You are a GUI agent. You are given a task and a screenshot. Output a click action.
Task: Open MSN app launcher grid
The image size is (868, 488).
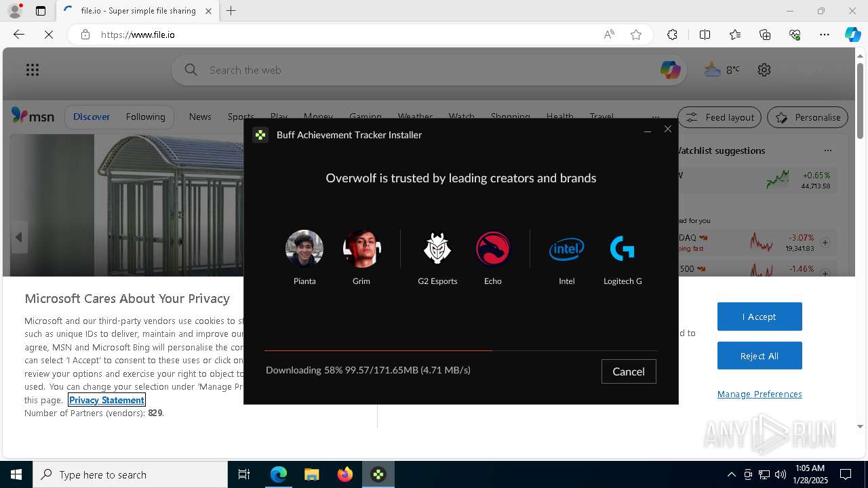pos(33,70)
